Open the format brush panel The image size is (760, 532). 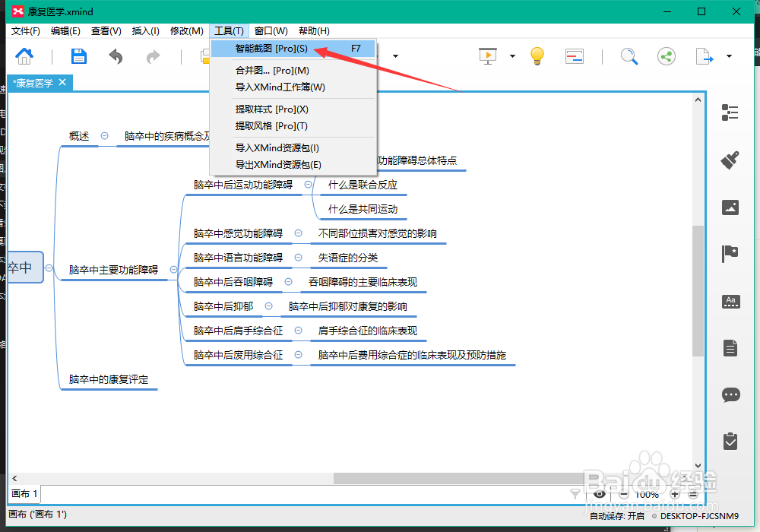[x=730, y=160]
